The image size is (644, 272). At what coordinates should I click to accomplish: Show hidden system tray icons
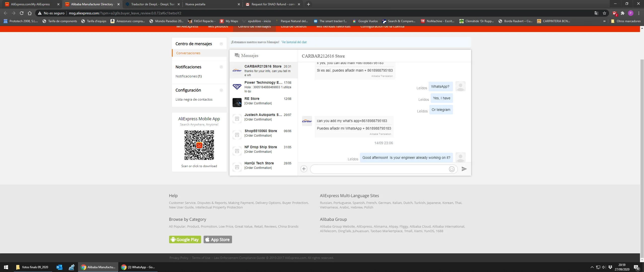tap(592, 267)
